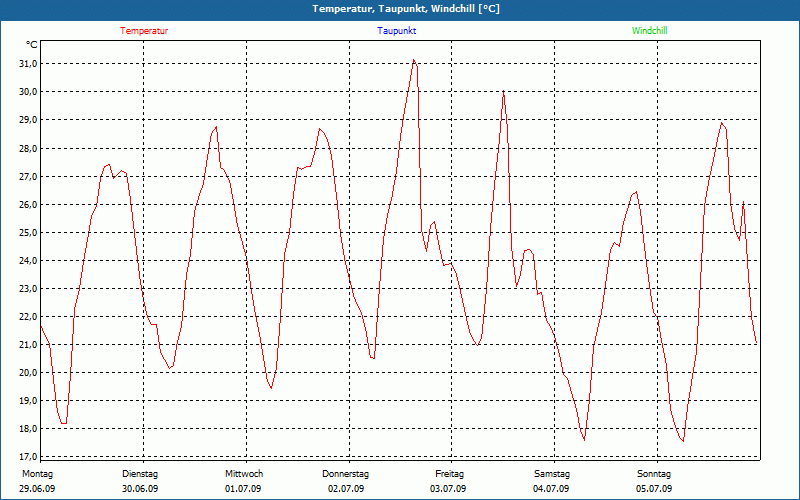Click the Mittwoch day label
The image size is (800, 500).
[x=244, y=474]
